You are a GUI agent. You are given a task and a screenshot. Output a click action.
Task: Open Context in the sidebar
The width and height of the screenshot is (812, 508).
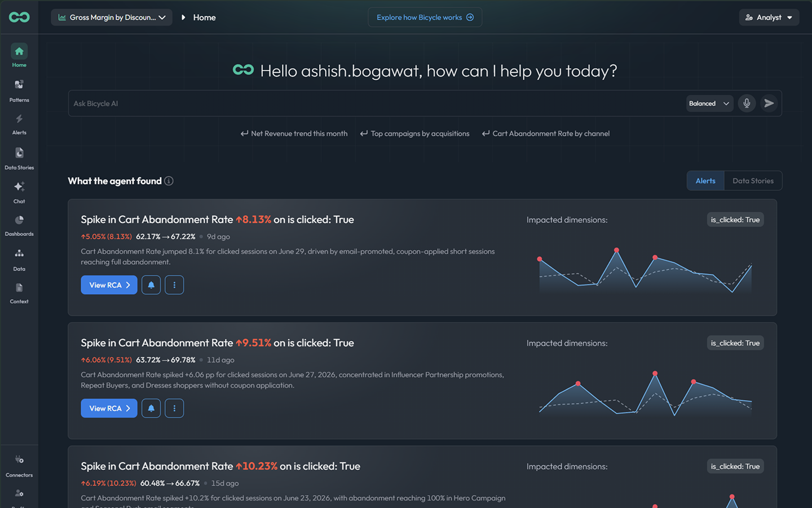pyautogui.click(x=19, y=293)
